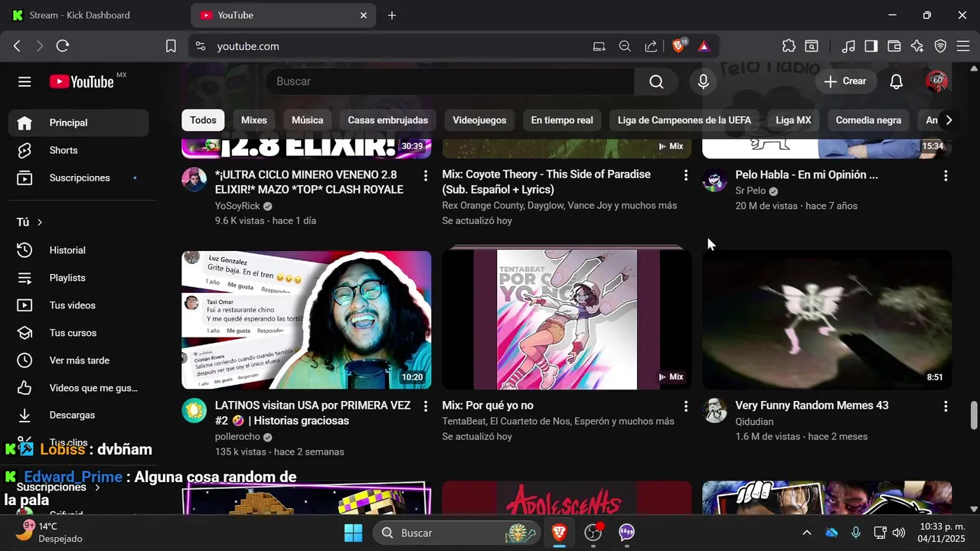Open the Mix: Por qué yo no thumbnail
Viewport: 980px width, 551px height.
pyautogui.click(x=567, y=320)
